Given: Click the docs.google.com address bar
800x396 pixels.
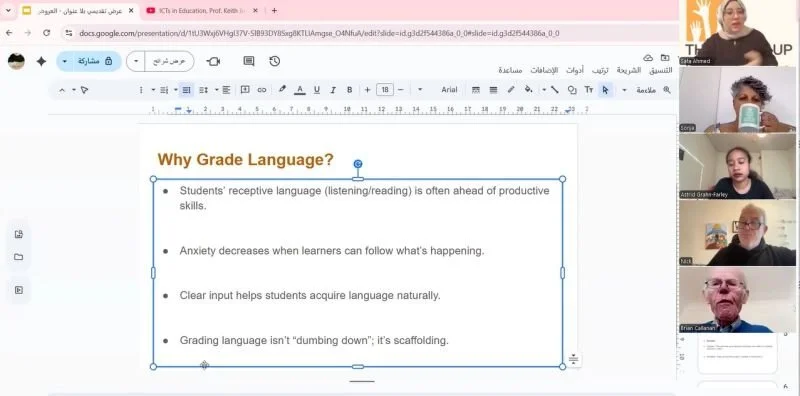Looking at the screenshot, I should pos(319,33).
